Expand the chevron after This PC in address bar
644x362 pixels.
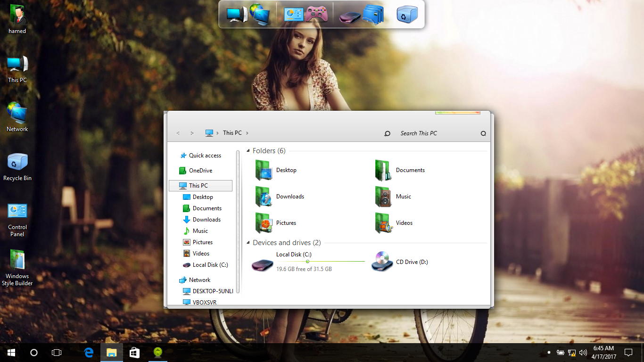247,133
